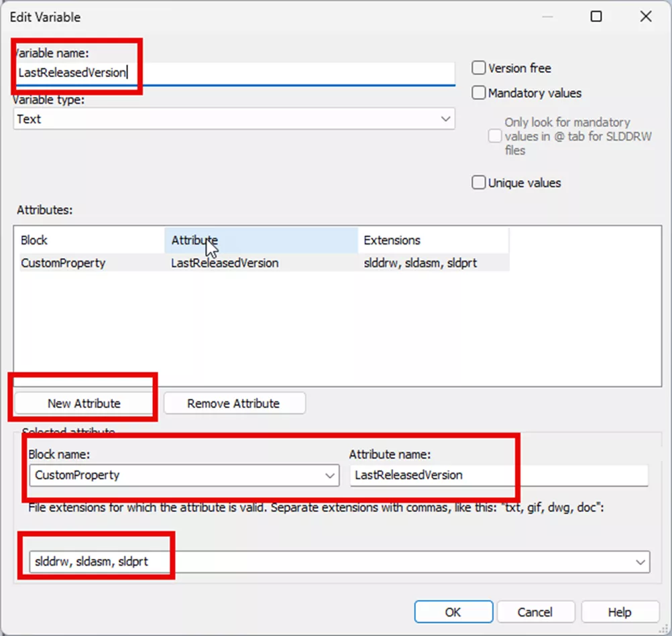
Task: Click the Remove Attribute button
Action: pos(234,403)
